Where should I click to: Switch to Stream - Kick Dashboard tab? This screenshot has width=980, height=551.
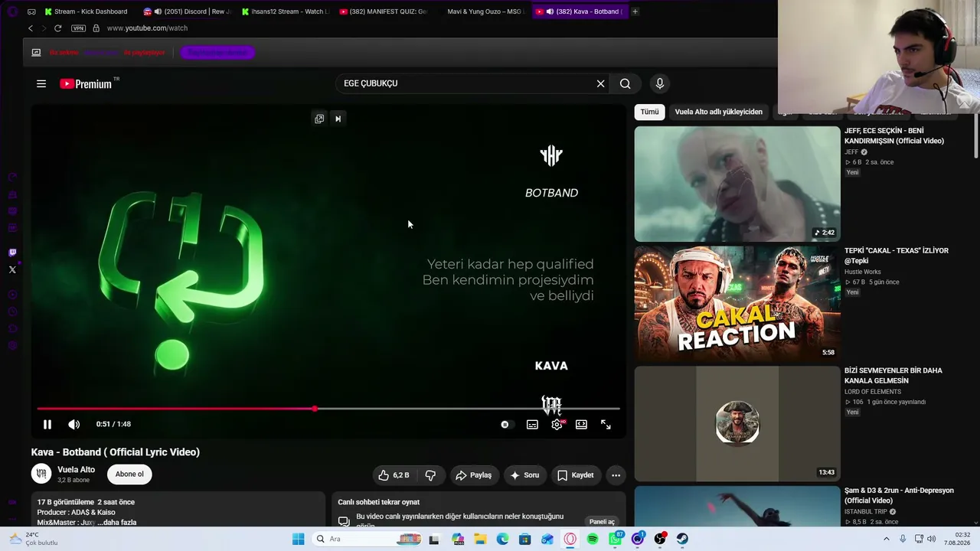click(x=86, y=11)
